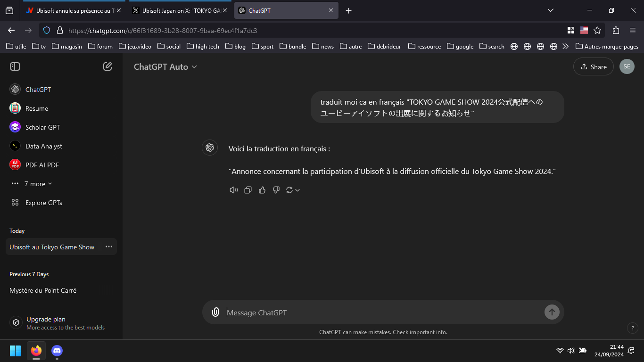This screenshot has height=362, width=644.
Task: Click the thumbs down bad response icon
Action: [276, 190]
